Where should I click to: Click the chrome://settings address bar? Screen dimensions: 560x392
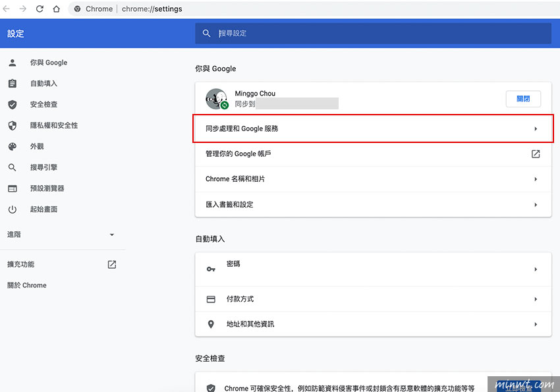(152, 9)
